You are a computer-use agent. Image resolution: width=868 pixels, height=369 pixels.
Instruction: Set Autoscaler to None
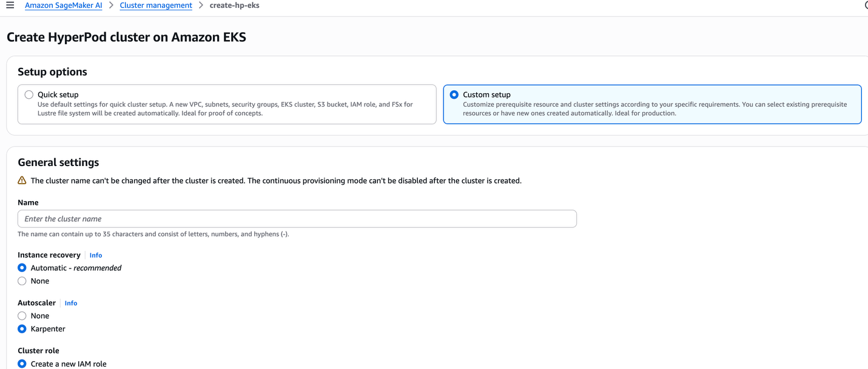tap(22, 316)
